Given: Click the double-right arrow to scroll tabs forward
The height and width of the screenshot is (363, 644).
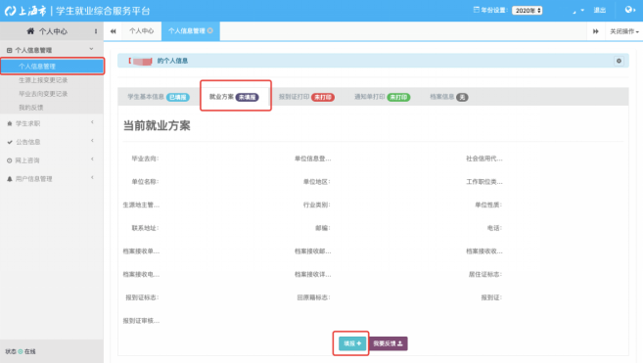Looking at the screenshot, I should point(595,31).
